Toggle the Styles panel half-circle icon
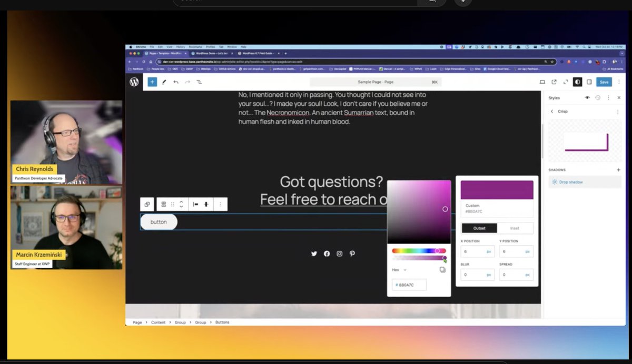632x364 pixels. click(578, 82)
